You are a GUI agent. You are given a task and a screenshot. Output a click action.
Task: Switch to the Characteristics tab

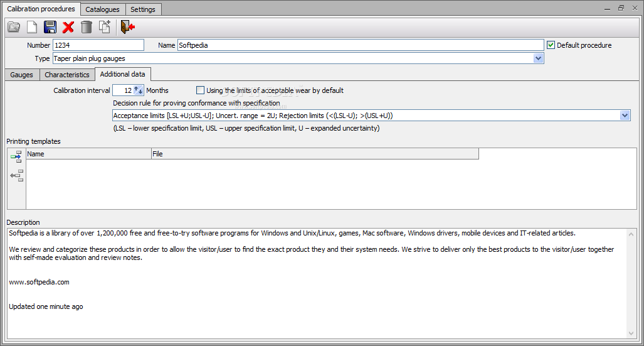point(67,75)
